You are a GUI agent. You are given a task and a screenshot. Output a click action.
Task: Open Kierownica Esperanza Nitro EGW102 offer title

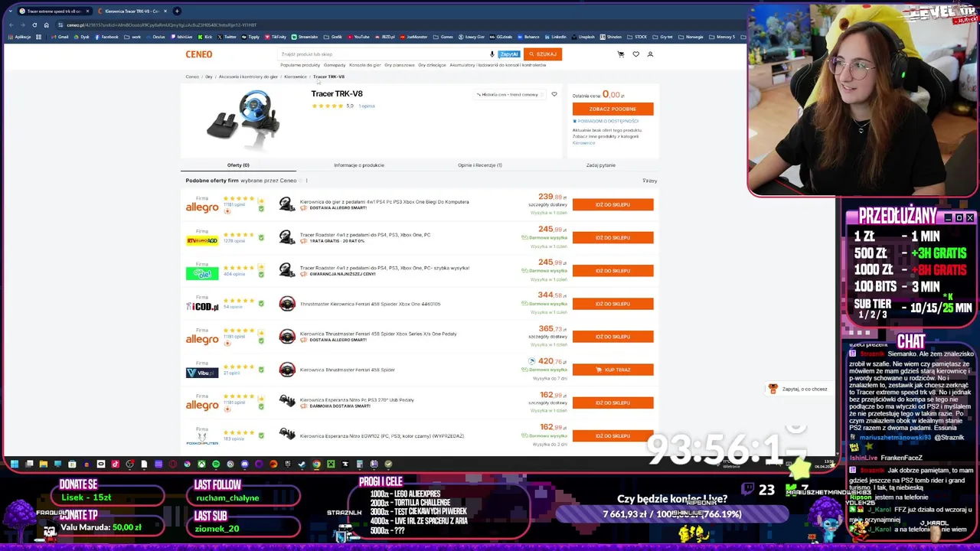point(382,436)
